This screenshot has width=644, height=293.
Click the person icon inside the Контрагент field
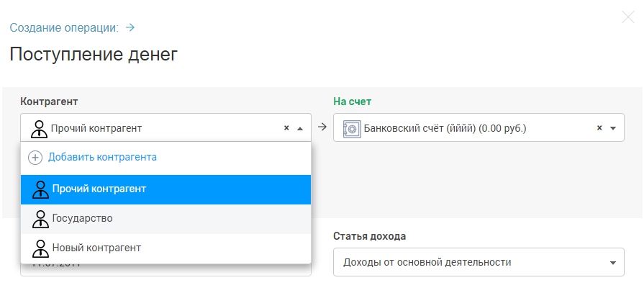(40, 128)
